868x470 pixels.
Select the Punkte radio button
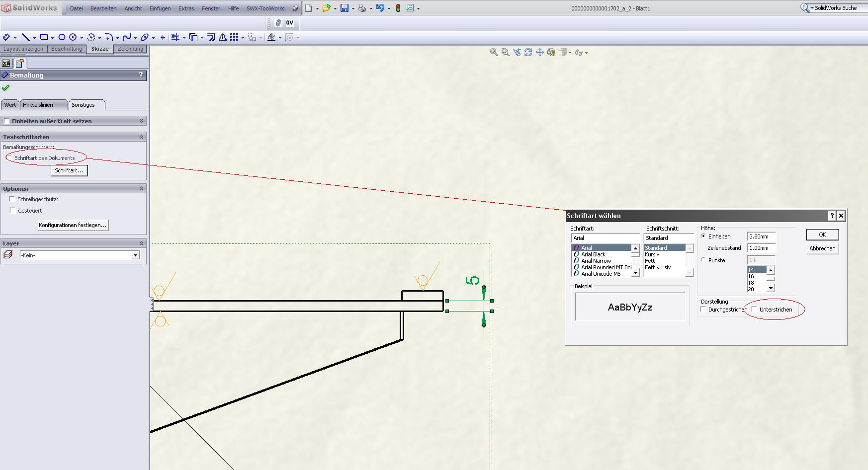coord(703,260)
